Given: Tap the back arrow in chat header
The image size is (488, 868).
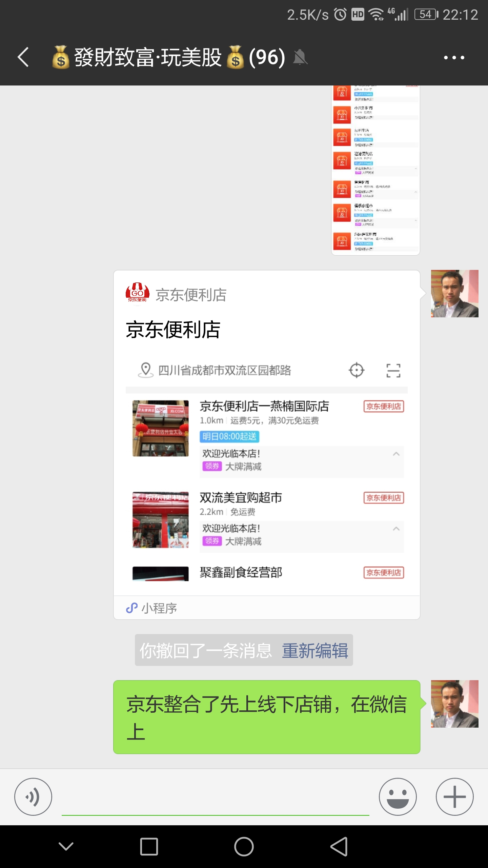Looking at the screenshot, I should tap(23, 57).
